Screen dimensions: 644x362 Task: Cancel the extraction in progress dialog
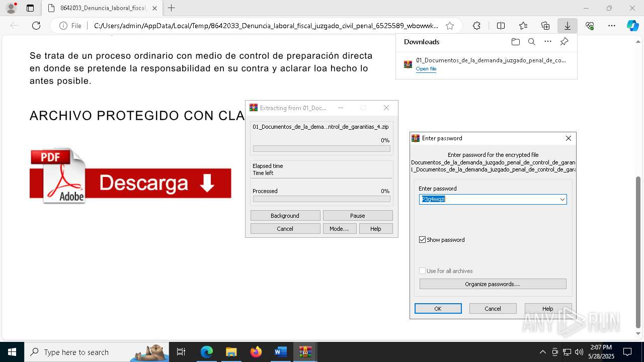[285, 229]
